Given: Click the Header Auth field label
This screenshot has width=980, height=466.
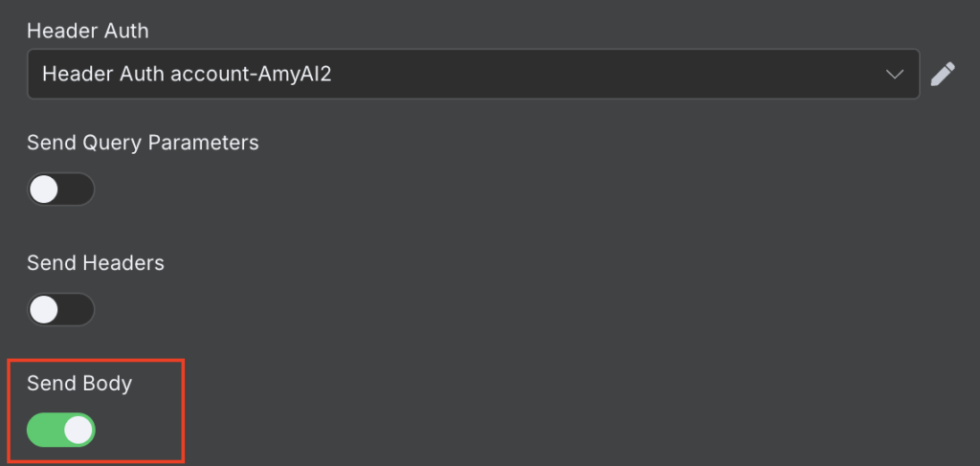Looking at the screenshot, I should (88, 31).
